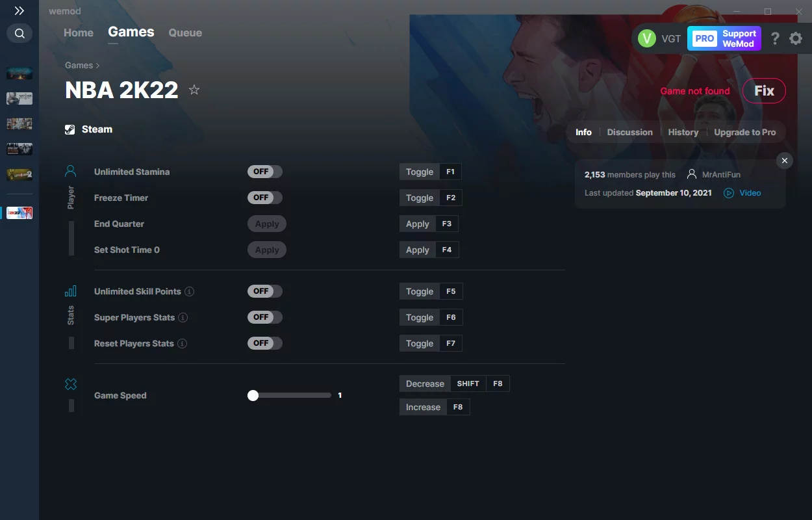Toggle Unlimited Stamina switch
Image resolution: width=812 pixels, height=520 pixels.
(265, 172)
